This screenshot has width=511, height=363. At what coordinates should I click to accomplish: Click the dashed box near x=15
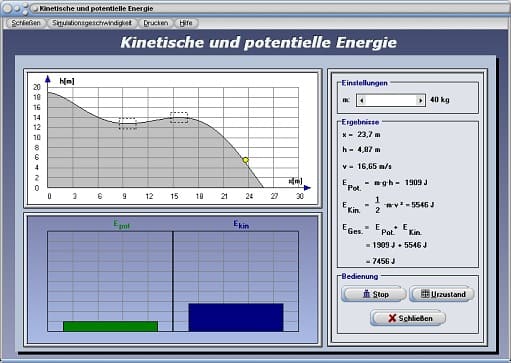tap(179, 117)
